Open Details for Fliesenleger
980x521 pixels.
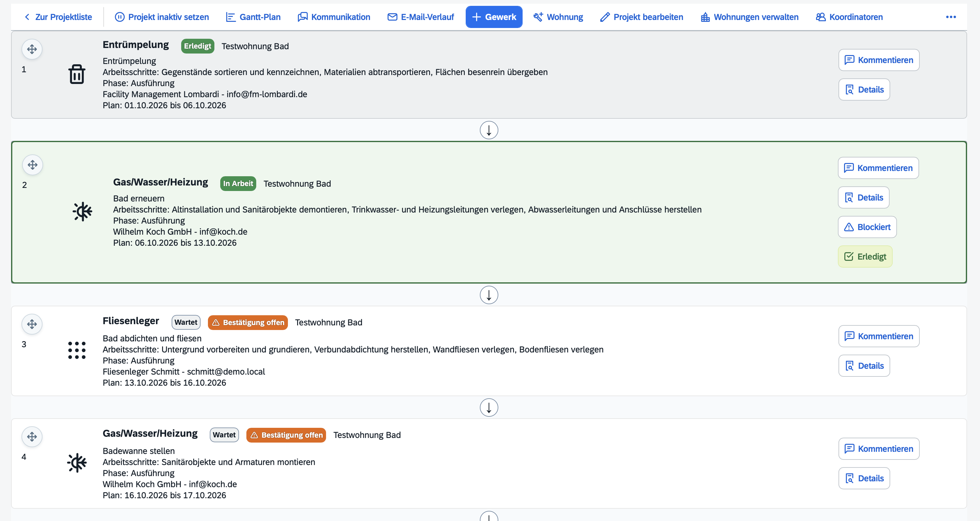click(864, 366)
